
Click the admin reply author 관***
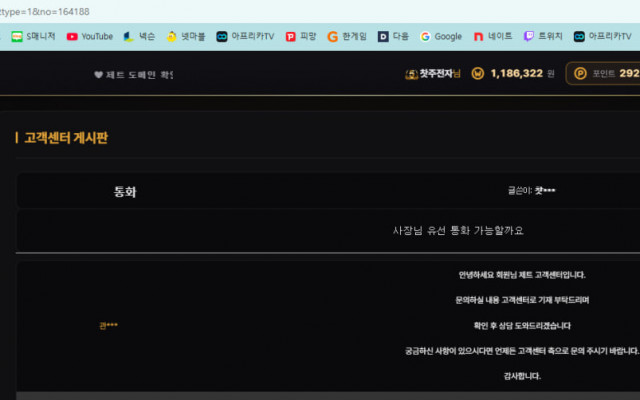[x=109, y=325]
